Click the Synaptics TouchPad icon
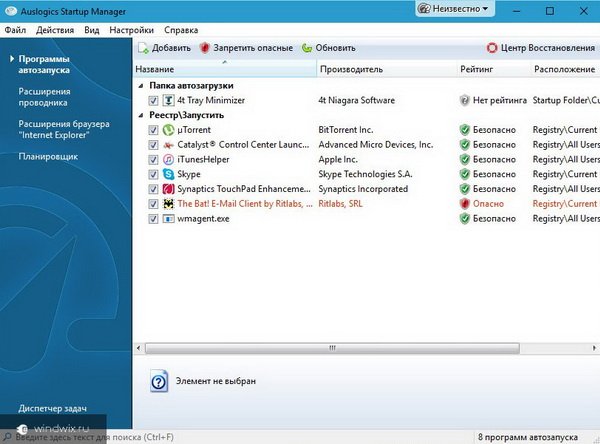Screen dimensions: 600x444 pyautogui.click(x=168, y=189)
